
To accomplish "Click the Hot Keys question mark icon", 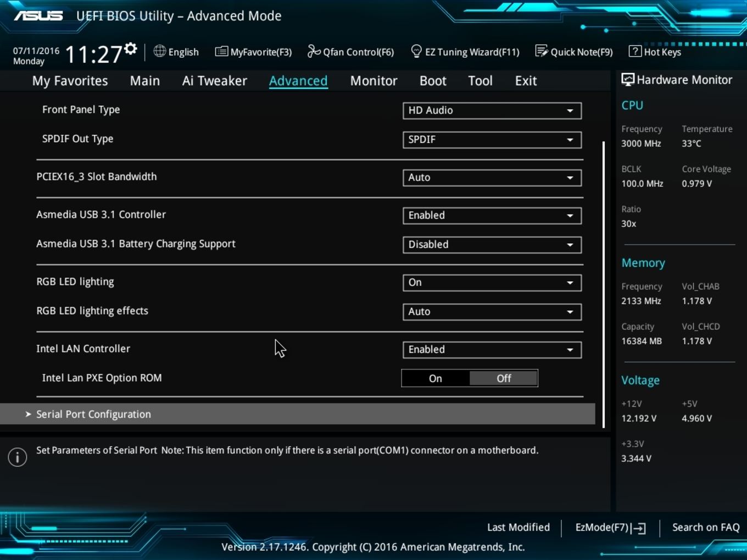I will (x=635, y=51).
